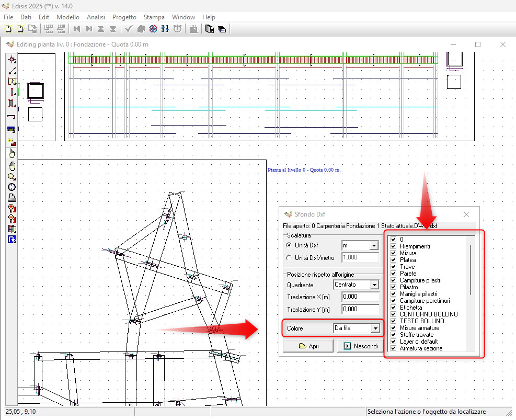Open the Colore dropdown
516x420 pixels.
[x=374, y=328]
